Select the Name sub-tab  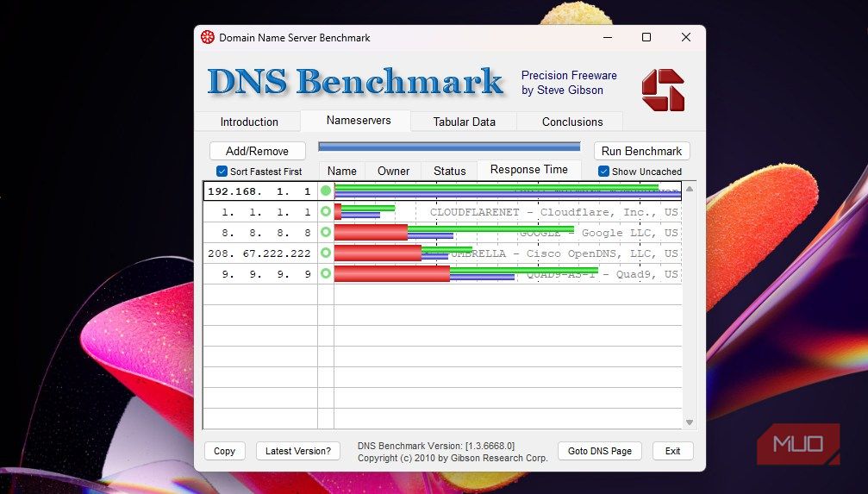pos(341,171)
